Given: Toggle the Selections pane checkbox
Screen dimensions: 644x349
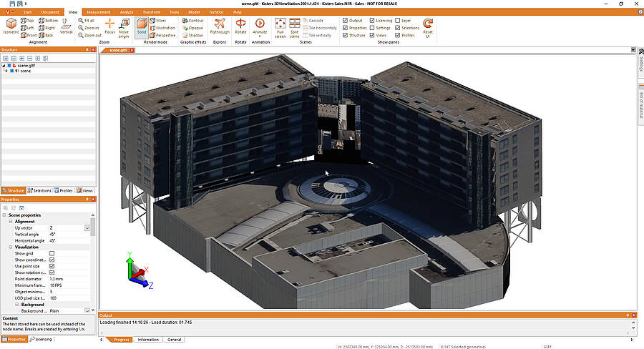Looking at the screenshot, I should coord(397,28).
